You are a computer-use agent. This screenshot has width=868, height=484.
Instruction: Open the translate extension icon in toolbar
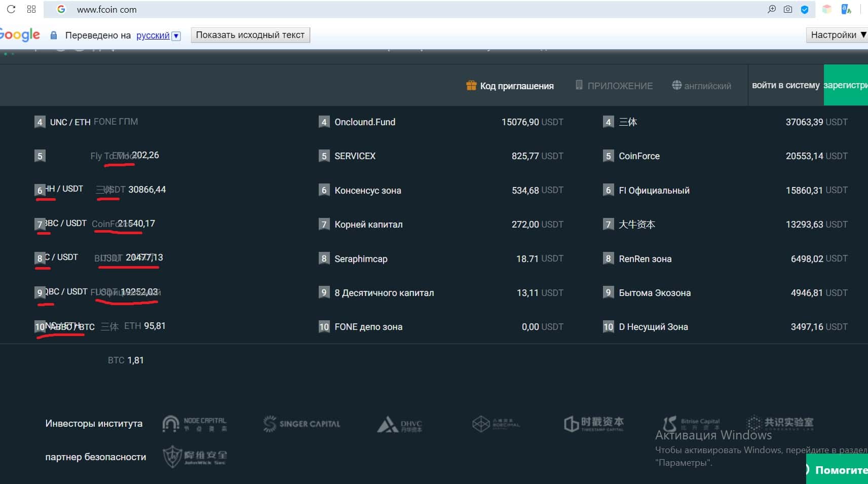point(846,9)
